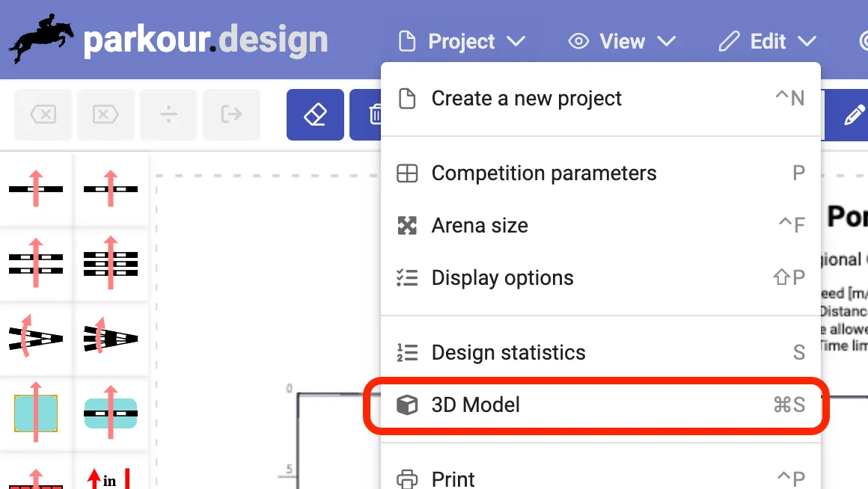868x489 pixels.
Task: Click the parkour.design horse logo
Action: tap(42, 40)
